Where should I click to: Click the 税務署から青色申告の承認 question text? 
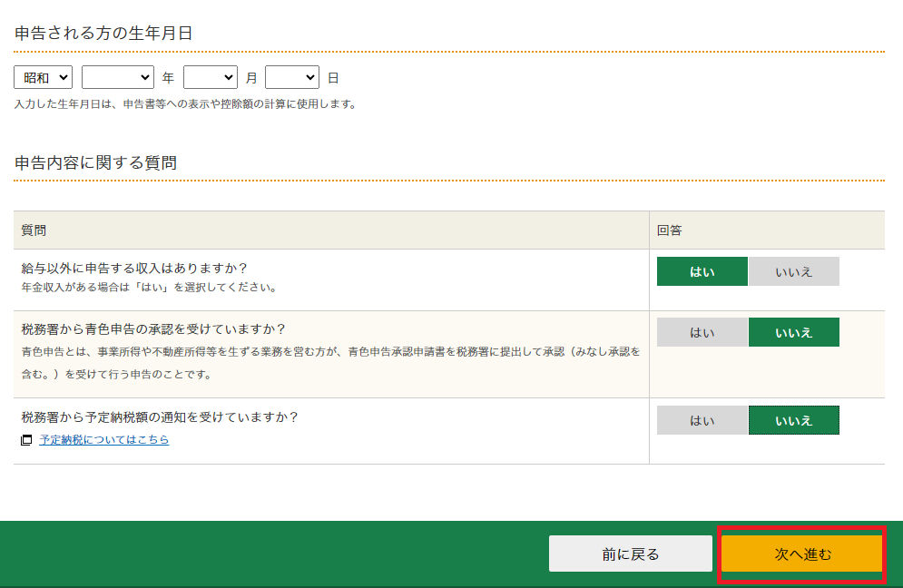click(x=159, y=328)
